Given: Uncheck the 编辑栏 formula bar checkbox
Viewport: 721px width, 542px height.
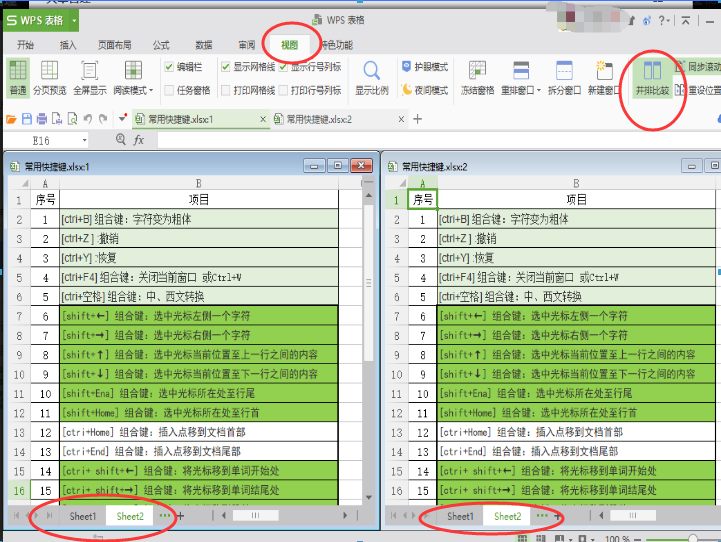Looking at the screenshot, I should pyautogui.click(x=170, y=67).
